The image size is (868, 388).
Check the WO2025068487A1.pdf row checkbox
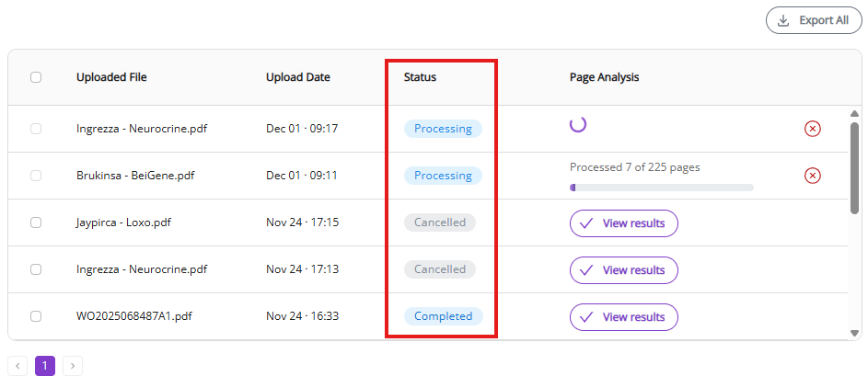click(x=36, y=316)
